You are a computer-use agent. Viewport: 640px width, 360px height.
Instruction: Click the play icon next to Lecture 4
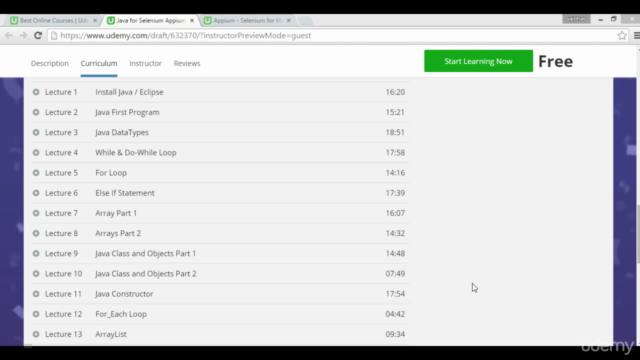36,153
